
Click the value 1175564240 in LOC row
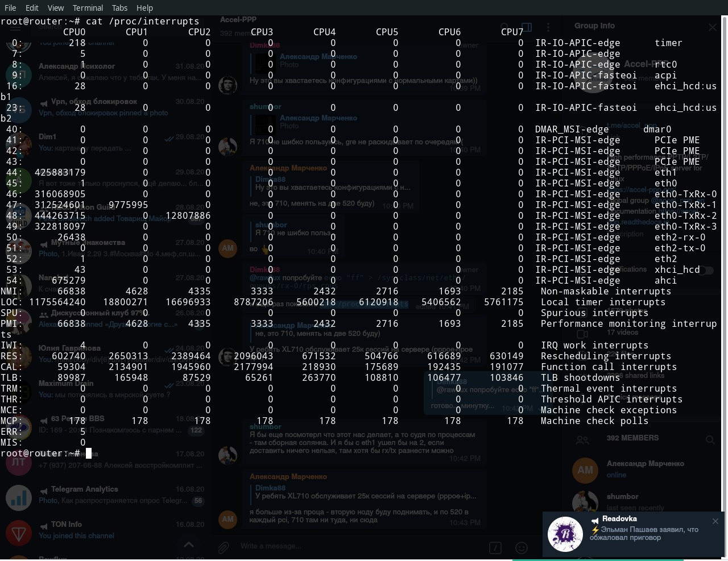click(57, 302)
